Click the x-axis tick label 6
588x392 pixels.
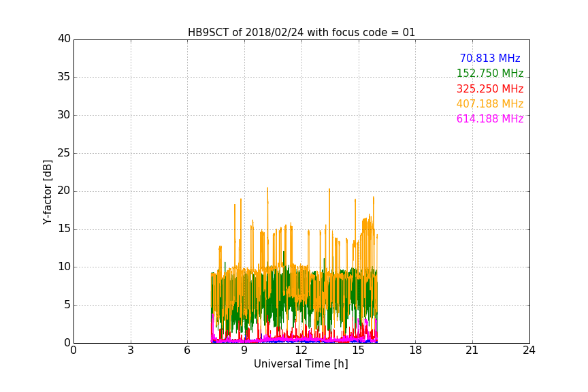pos(187,350)
